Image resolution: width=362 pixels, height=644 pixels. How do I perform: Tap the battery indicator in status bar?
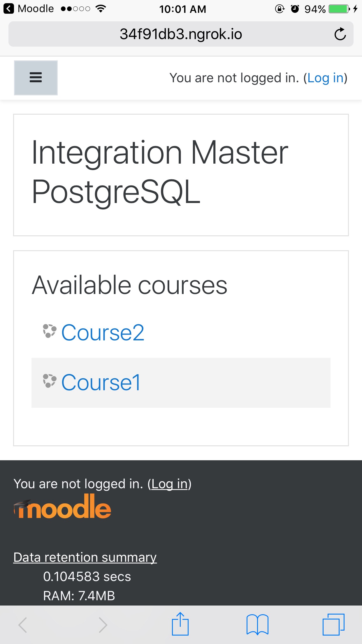click(x=339, y=9)
